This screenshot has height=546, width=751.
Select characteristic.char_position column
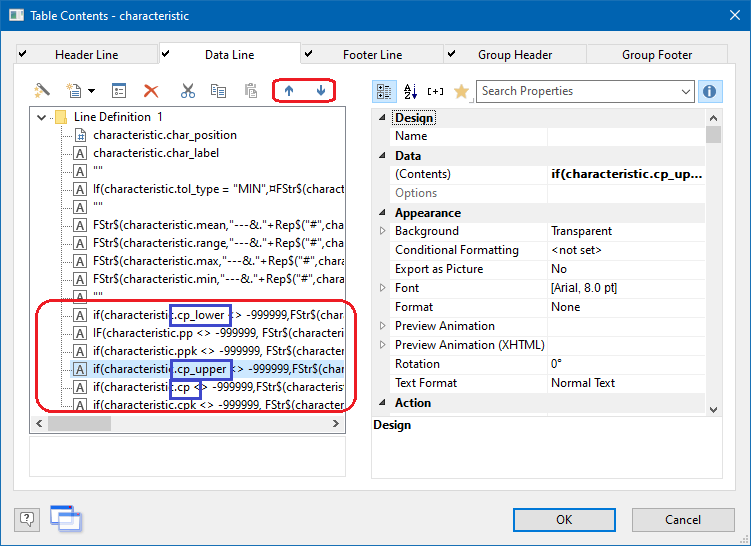165,135
